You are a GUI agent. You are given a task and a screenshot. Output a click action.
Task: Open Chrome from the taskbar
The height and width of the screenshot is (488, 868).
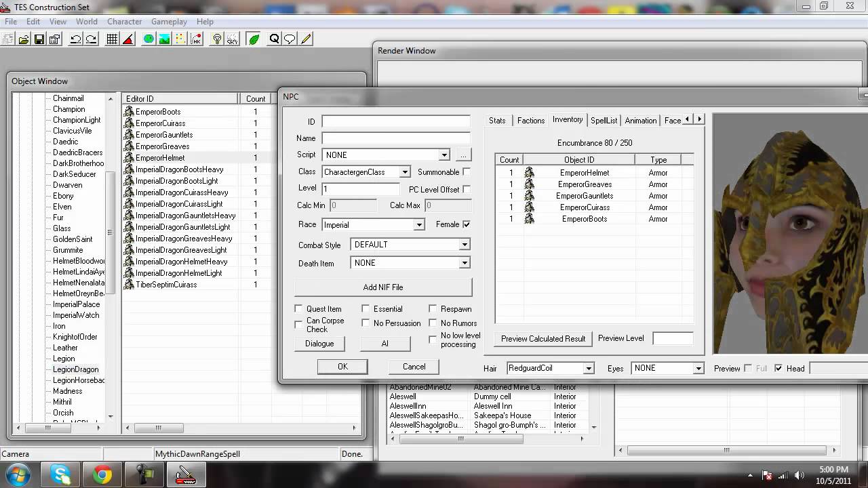pos(102,474)
